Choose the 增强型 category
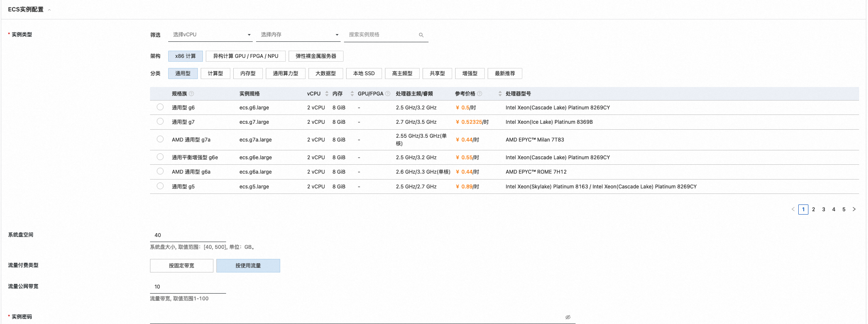Viewport: 868px width, 324px height. (x=470, y=74)
